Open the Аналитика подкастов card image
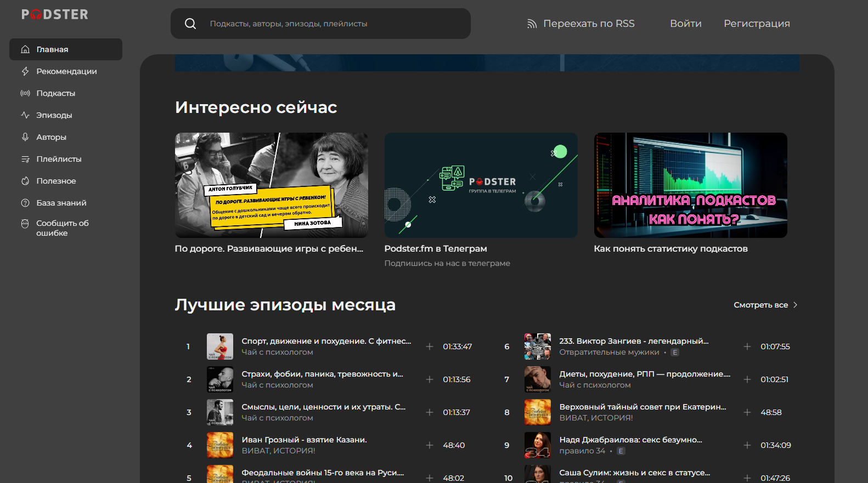This screenshot has width=868, height=483. [690, 185]
